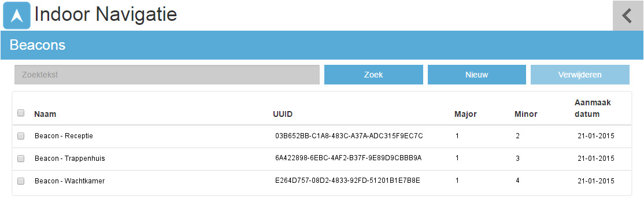Sort by the Aanmaak datum column header
Image resolution: width=644 pixels, height=221 pixels.
[x=593, y=108]
